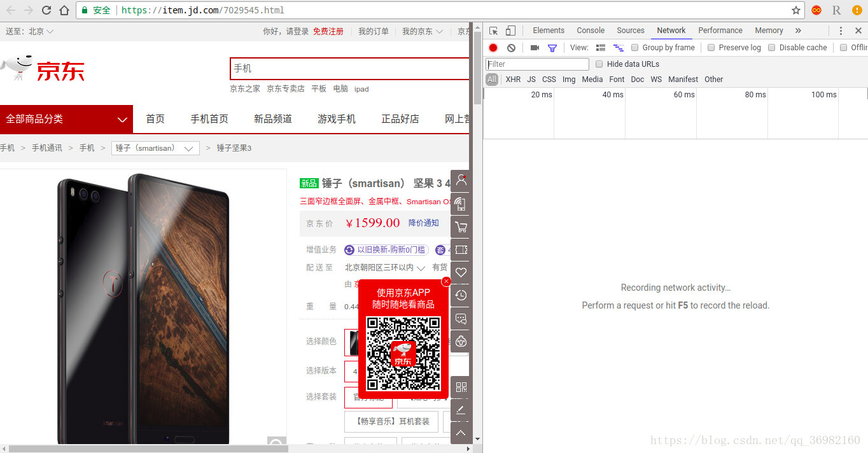Viewport: 868px width, 453px height.
Task: Stop recording the network log (red circle)
Action: click(493, 48)
